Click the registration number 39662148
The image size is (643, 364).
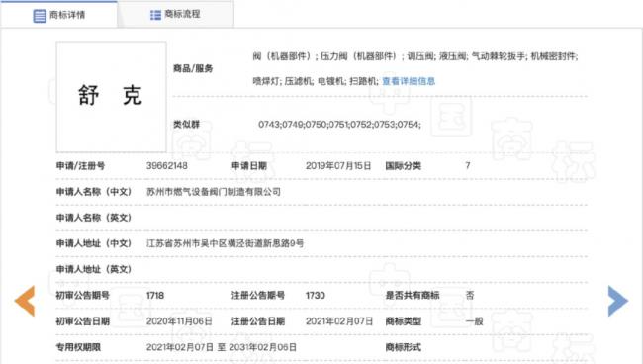pos(167,165)
